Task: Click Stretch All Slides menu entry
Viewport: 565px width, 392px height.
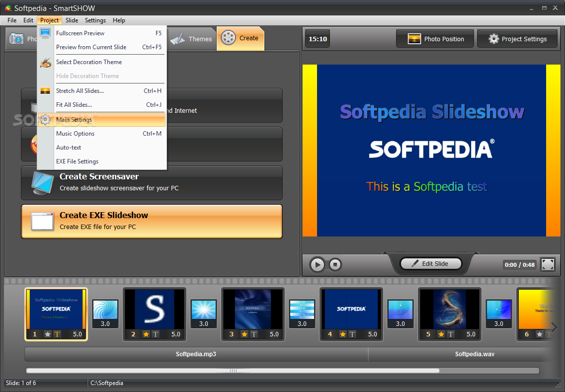Action: (x=101, y=91)
